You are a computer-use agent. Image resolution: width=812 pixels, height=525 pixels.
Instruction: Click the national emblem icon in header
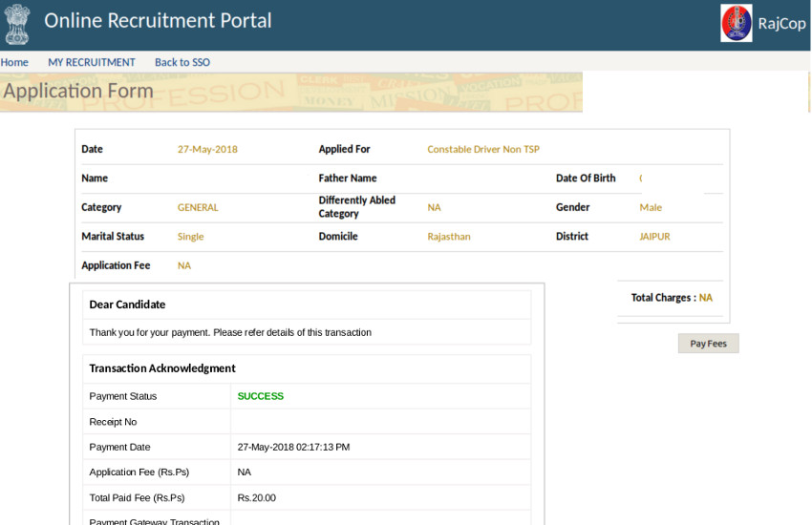click(16, 24)
